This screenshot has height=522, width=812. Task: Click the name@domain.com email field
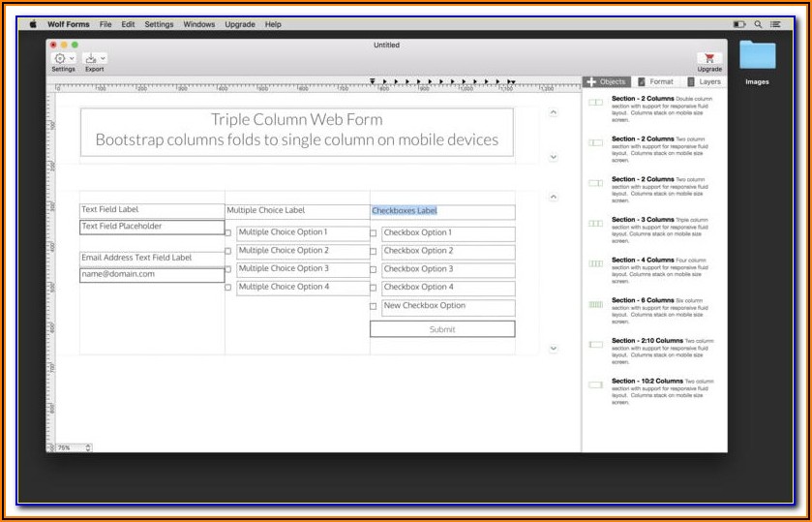[x=152, y=275]
